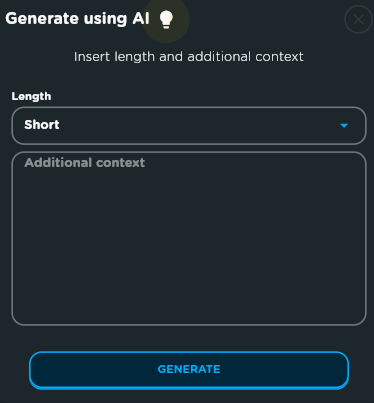374x403 pixels.
Task: Click the Length field label
Action: [x=31, y=96]
